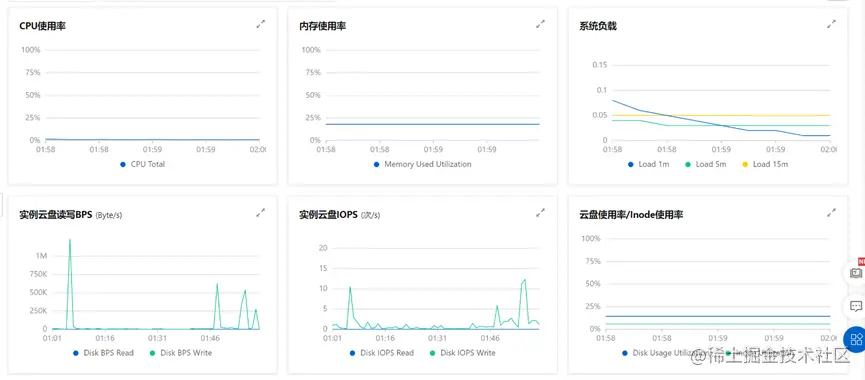Click the 云盘使用率/Inode使用率 chart title
Image resolution: width=865 pixels, height=380 pixels.
click(x=631, y=214)
